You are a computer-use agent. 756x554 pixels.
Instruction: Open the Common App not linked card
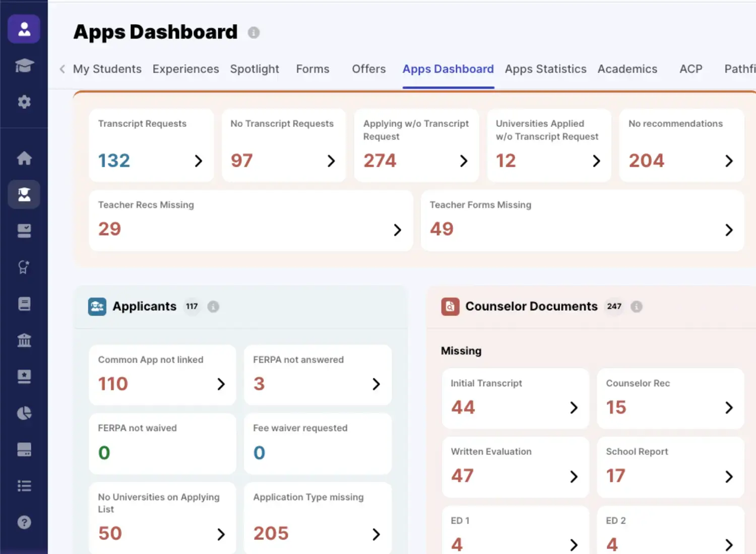tap(162, 375)
